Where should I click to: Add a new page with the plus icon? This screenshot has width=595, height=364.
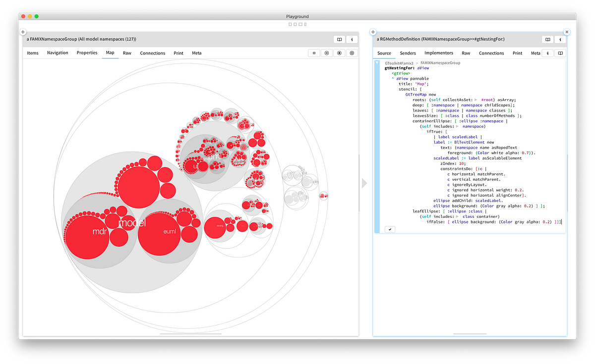(22, 31)
